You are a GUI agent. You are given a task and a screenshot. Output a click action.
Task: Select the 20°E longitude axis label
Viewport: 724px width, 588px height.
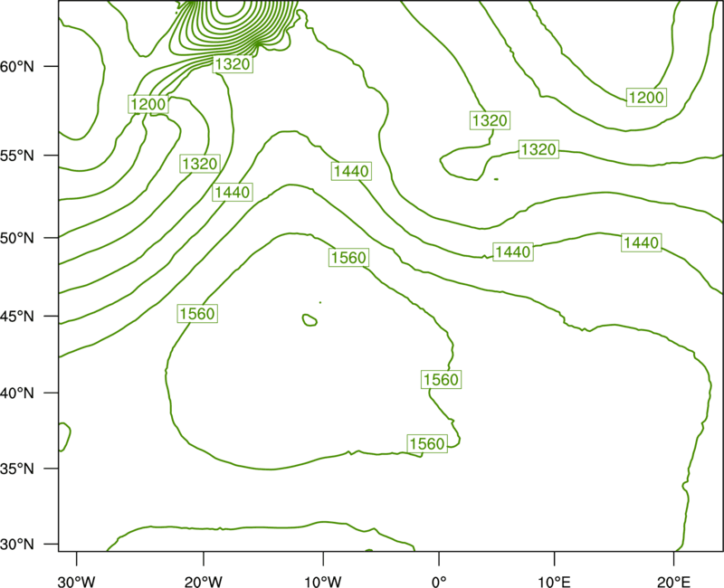[673, 582]
